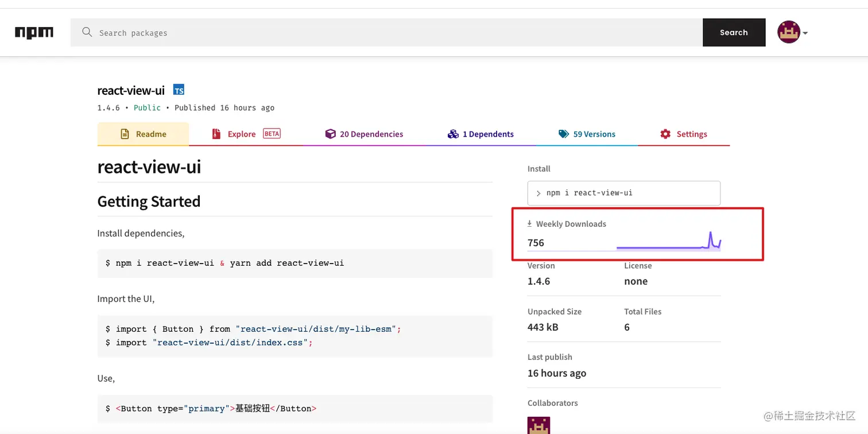Click the magnifier icon in search bar

pos(87,32)
